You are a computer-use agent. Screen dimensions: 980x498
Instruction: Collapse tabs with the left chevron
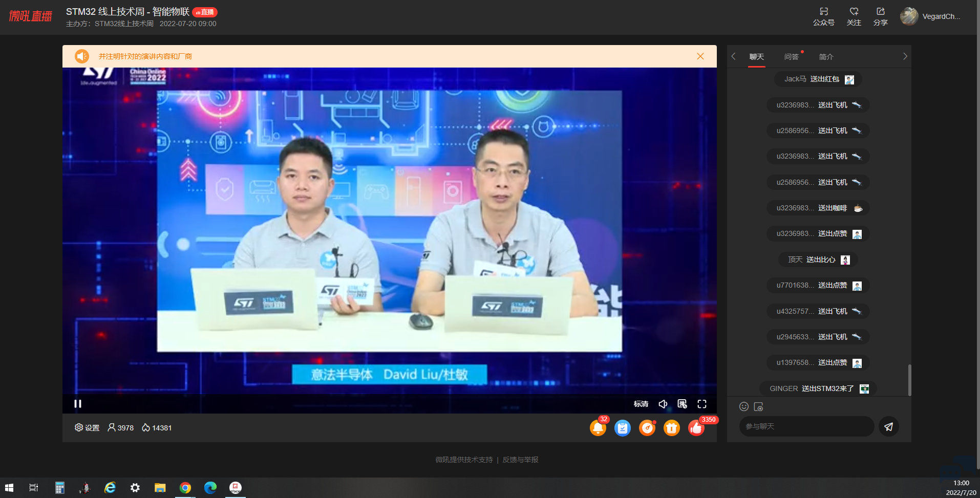tap(734, 56)
